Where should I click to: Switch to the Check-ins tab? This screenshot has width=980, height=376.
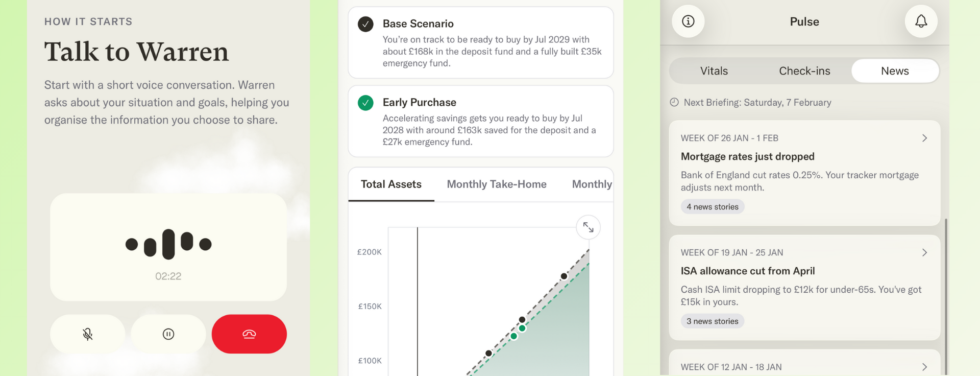tap(804, 71)
